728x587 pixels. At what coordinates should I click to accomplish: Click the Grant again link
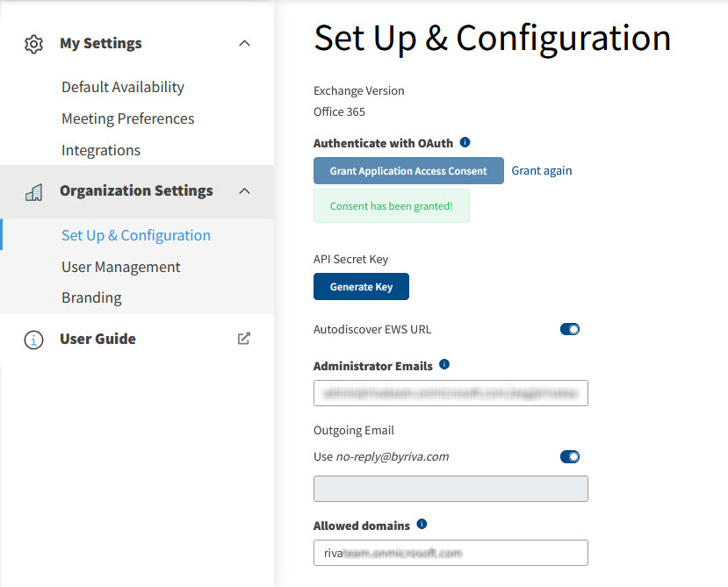pos(541,171)
